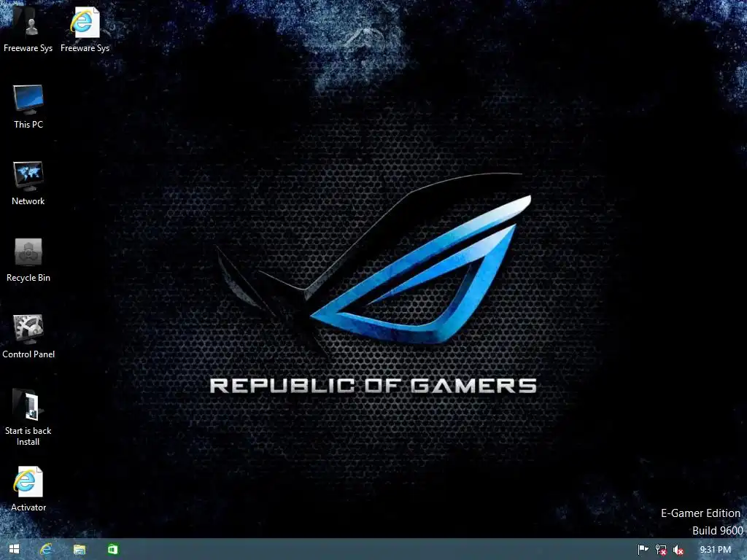
Task: Open the Action Center flag icon
Action: 643,550
